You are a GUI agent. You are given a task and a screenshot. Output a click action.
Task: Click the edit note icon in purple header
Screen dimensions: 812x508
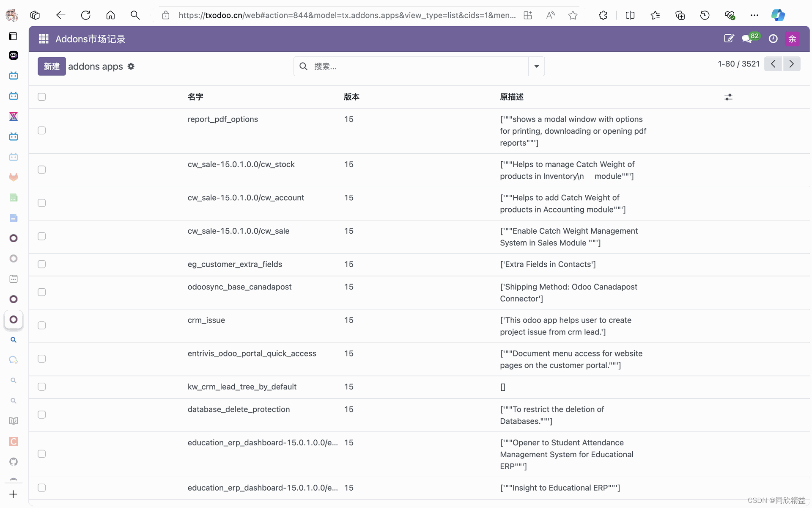(x=729, y=39)
